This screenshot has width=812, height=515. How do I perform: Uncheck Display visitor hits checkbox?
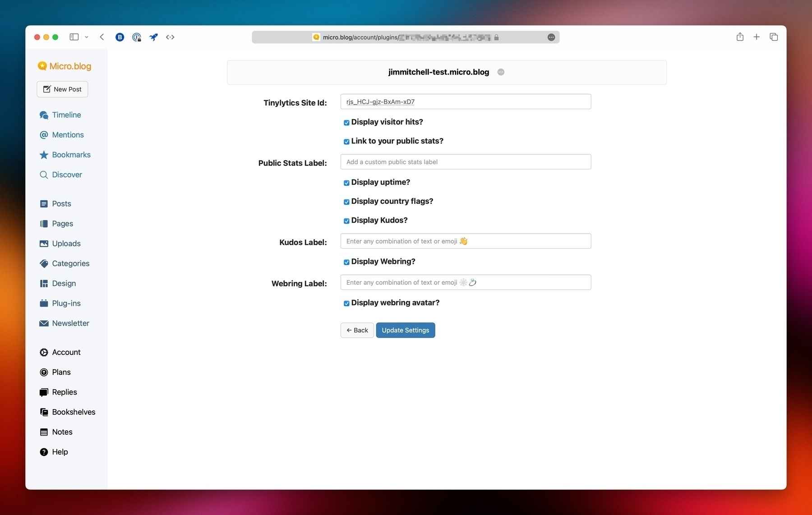[x=346, y=123]
